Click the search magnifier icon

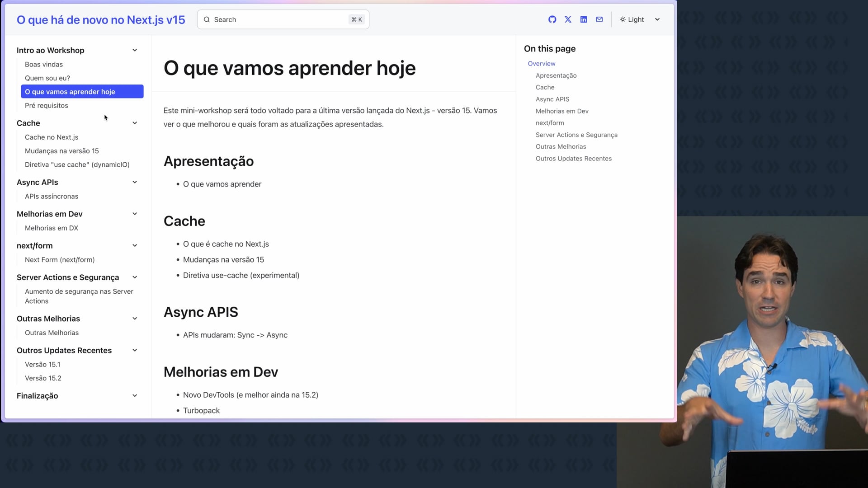[207, 19]
